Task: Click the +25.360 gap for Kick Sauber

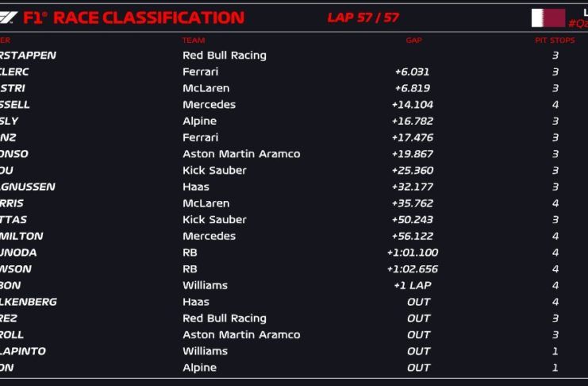Action: click(x=413, y=170)
